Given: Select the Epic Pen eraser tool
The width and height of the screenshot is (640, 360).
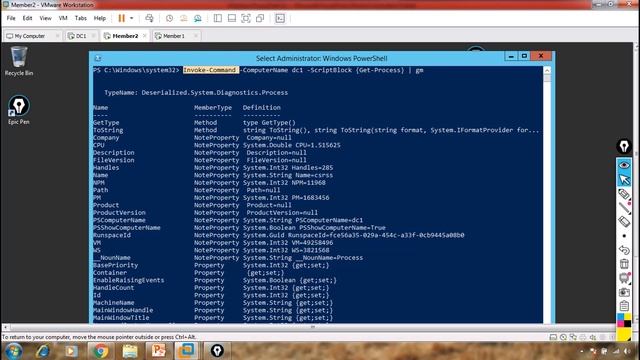Looking at the screenshot, I should coord(624,222).
